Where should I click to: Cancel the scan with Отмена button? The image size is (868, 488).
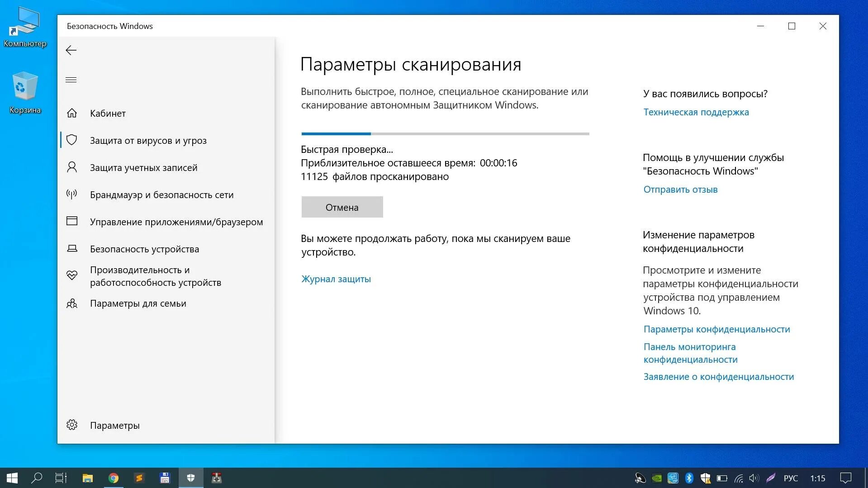coord(342,207)
